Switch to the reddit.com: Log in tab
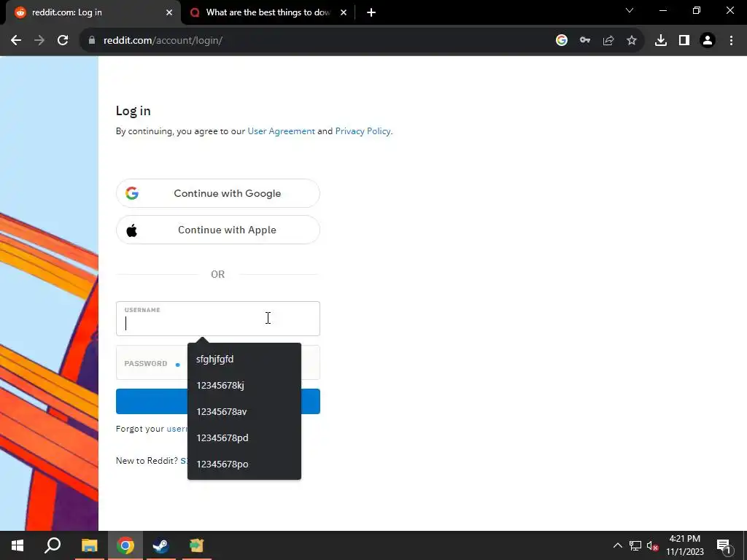747x560 pixels. 90,12
